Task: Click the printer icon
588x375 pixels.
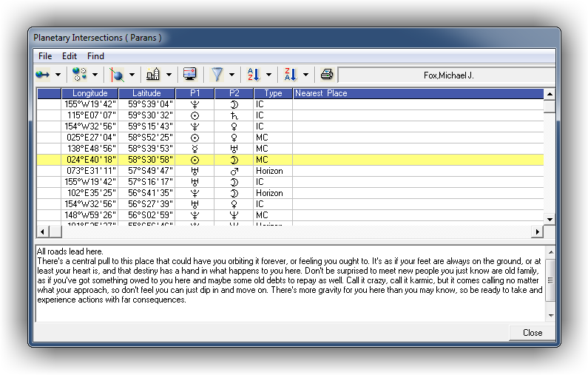Action: tap(327, 74)
